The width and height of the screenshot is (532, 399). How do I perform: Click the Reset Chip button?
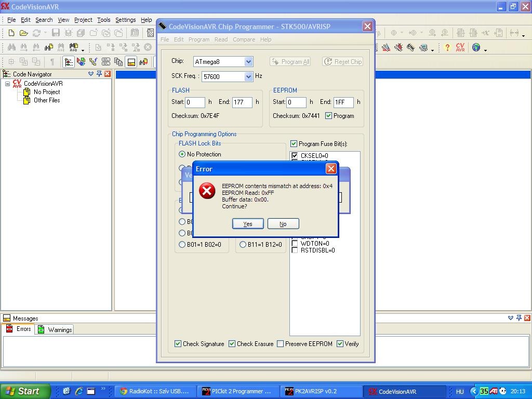click(x=343, y=62)
